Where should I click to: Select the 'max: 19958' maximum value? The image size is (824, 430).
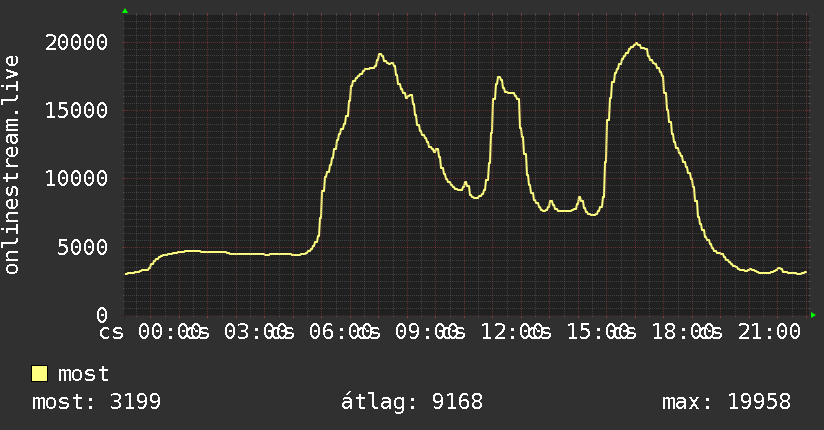point(726,402)
